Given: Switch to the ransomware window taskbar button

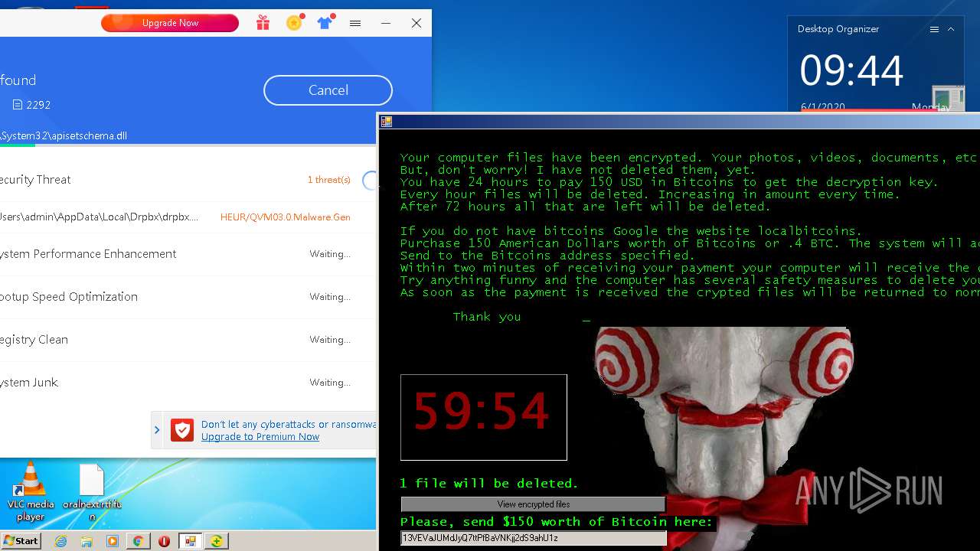Looking at the screenshot, I should pyautogui.click(x=190, y=541).
